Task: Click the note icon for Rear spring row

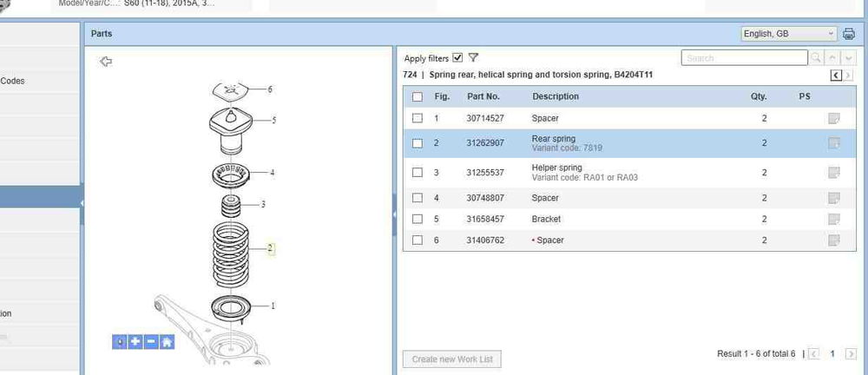Action: point(834,143)
